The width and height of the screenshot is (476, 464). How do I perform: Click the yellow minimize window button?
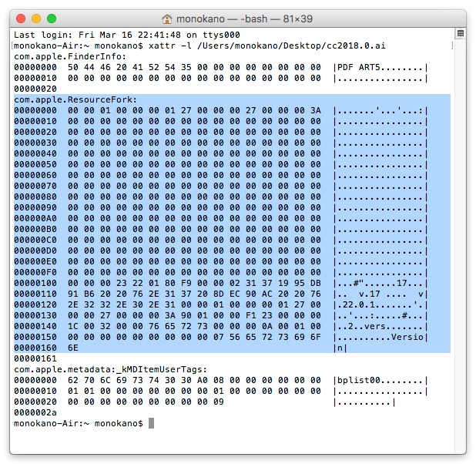point(36,18)
